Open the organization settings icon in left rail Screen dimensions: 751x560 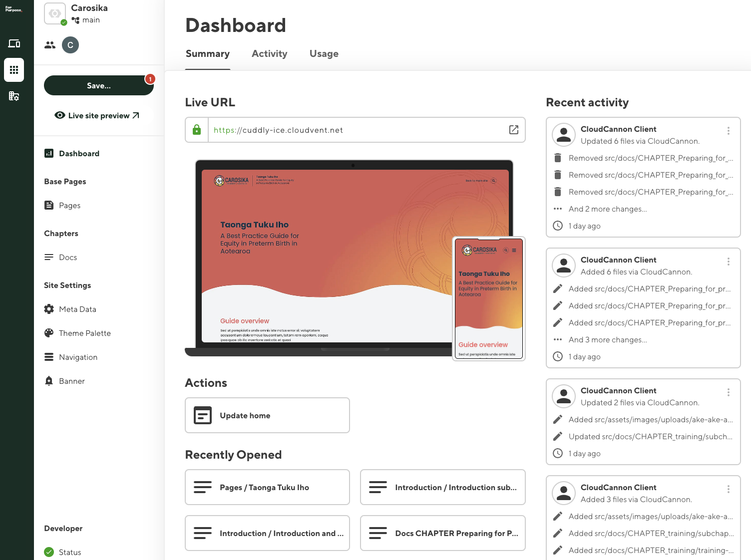coord(14,96)
